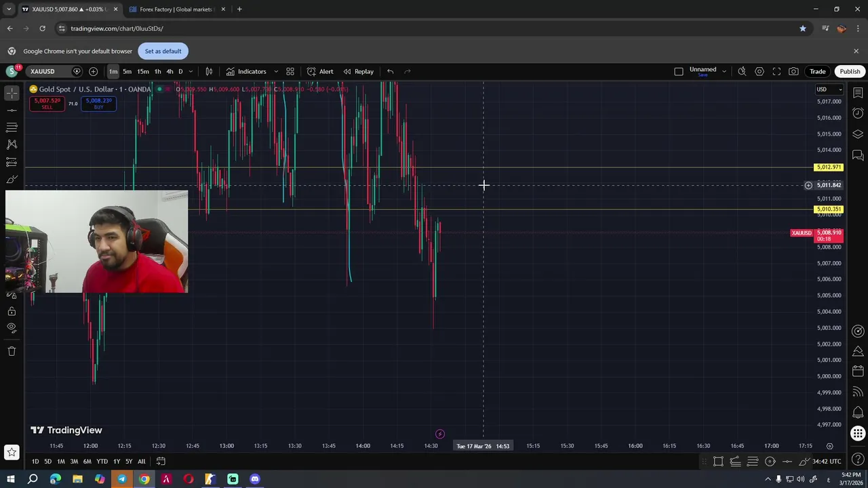The image size is (868, 488).
Task: Add symbol to compare with plus icon
Action: tap(93, 71)
